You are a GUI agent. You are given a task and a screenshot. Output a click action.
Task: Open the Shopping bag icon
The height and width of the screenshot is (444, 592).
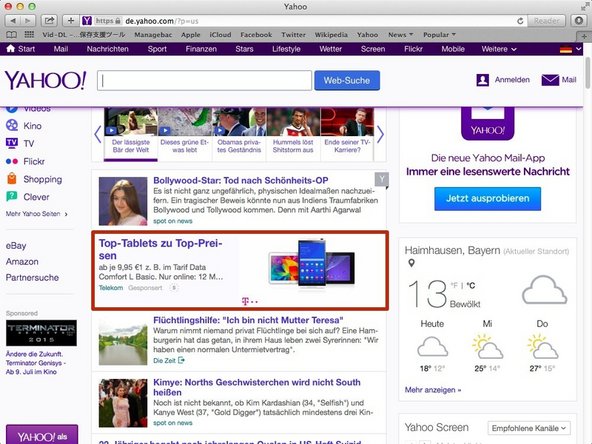point(12,178)
